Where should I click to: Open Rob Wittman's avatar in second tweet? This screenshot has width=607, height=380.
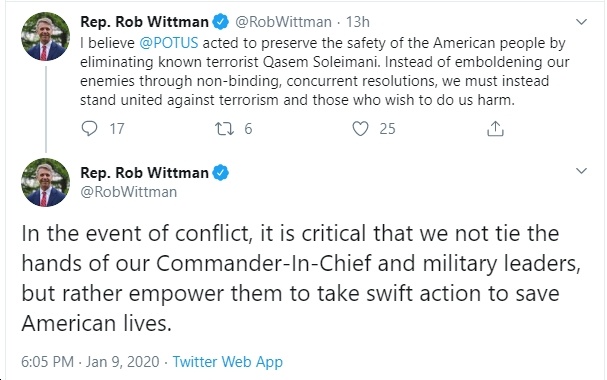[45, 182]
